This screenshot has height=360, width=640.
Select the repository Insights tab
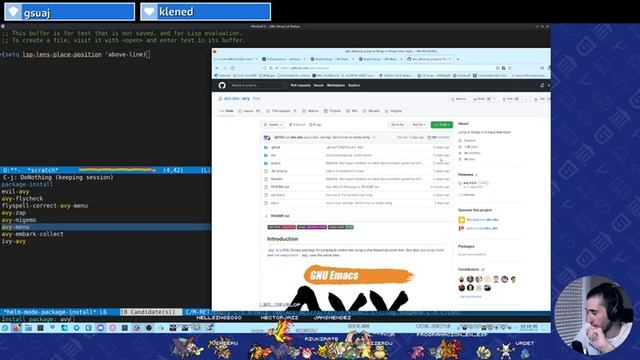pos(394,111)
